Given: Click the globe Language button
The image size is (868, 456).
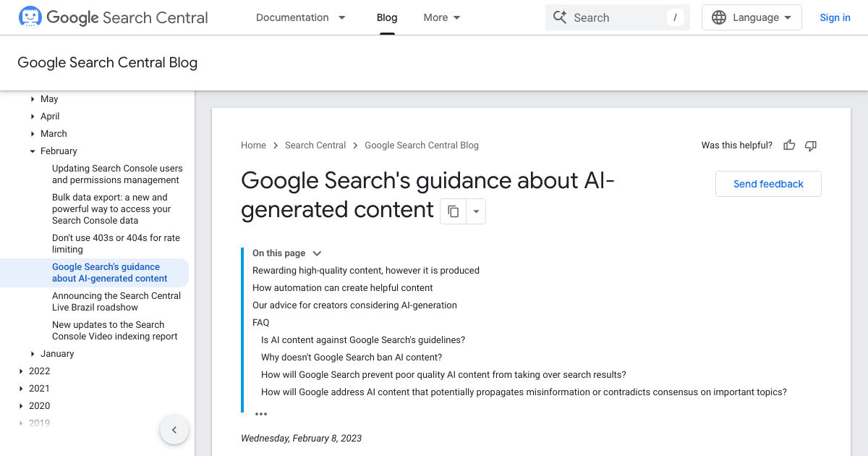Looking at the screenshot, I should [x=752, y=17].
